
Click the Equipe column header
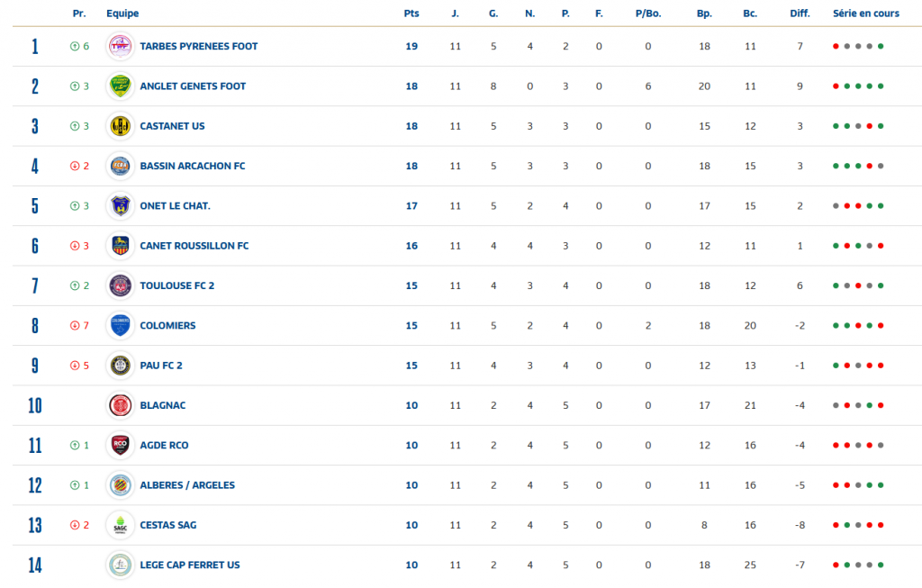tap(122, 14)
